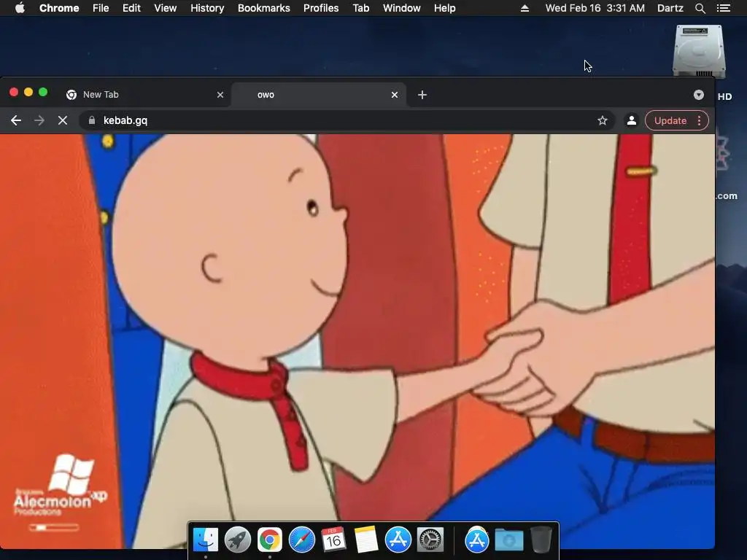Click the eject icon in menu bar
747x560 pixels.
[x=525, y=8]
